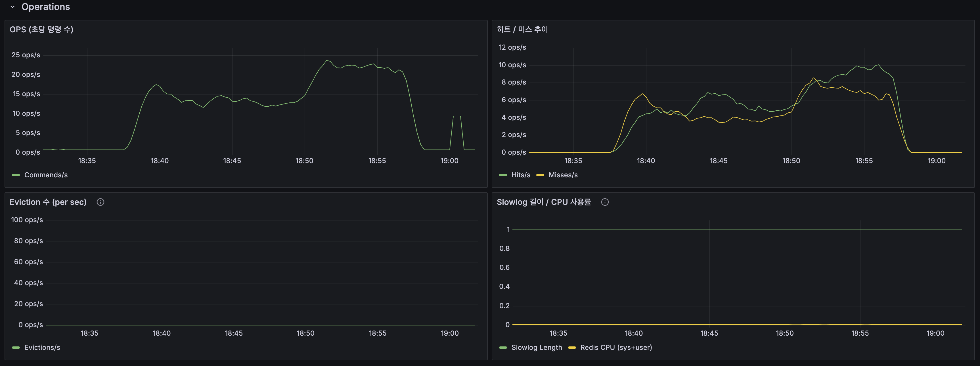Viewport: 980px width, 366px height.
Task: Click the green line marker beside Commands/s
Action: point(15,175)
